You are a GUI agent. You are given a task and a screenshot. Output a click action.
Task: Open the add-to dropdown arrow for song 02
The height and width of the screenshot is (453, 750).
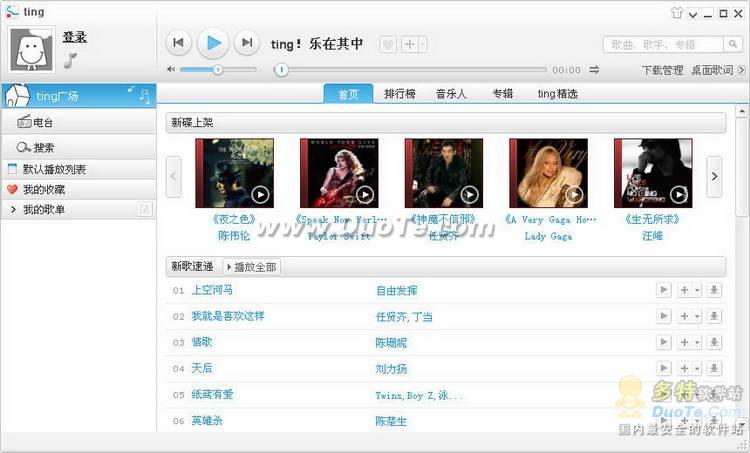point(697,316)
